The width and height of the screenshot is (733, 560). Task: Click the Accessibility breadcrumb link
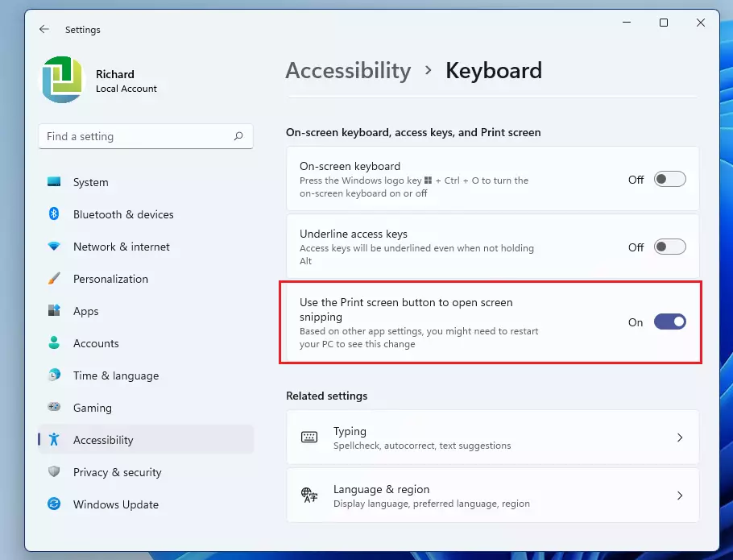pyautogui.click(x=348, y=71)
